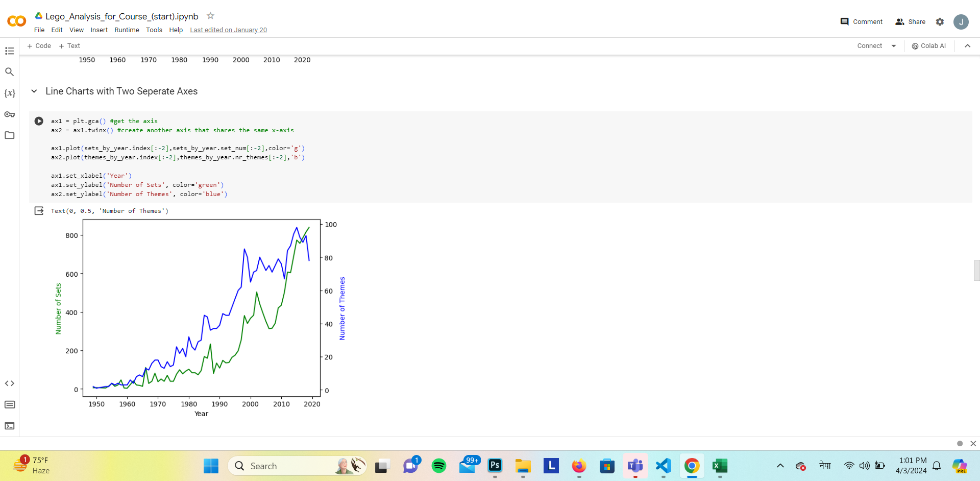Open the secrets key icon
Viewport: 980px width, 481px height.
coord(9,114)
